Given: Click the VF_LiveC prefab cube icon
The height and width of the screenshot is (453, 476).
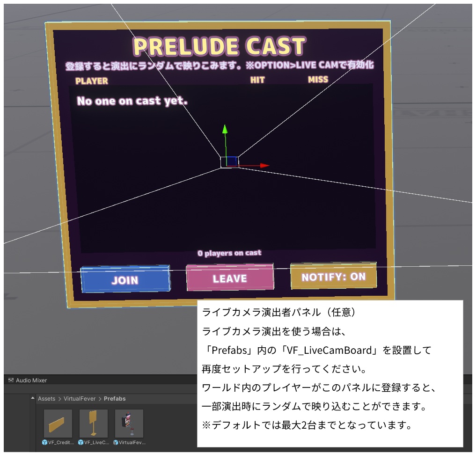Looking at the screenshot, I should coord(81,442).
